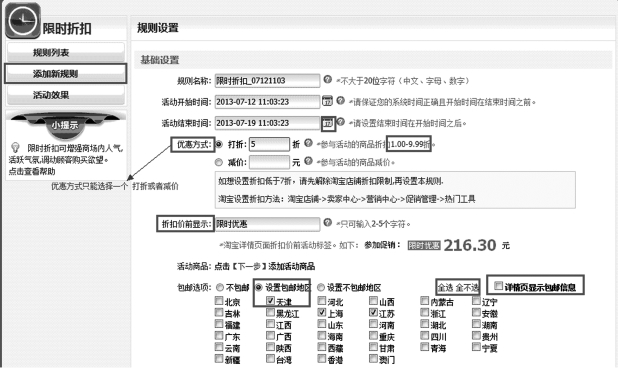Check the 广东 region checkbox
The width and height of the screenshot is (618, 373).
coord(219,335)
